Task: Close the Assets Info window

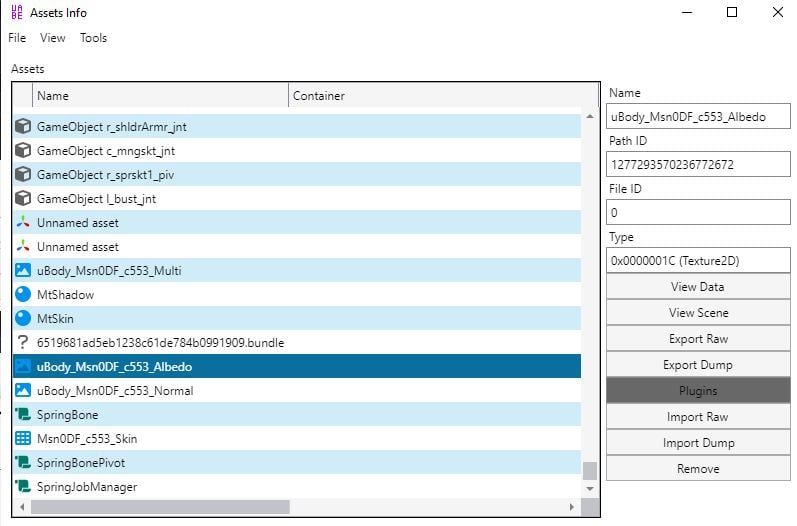Action: click(x=778, y=12)
